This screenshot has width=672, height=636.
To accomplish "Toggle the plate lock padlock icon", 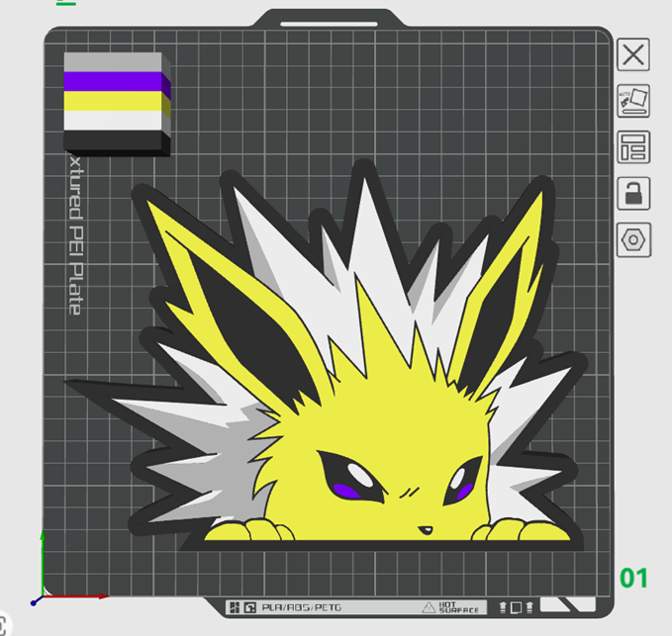I will point(633,193).
